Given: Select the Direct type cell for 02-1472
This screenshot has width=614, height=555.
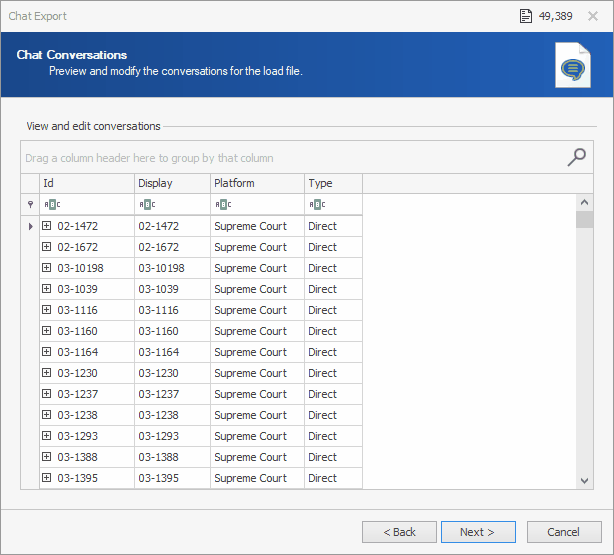Looking at the screenshot, I should (333, 226).
